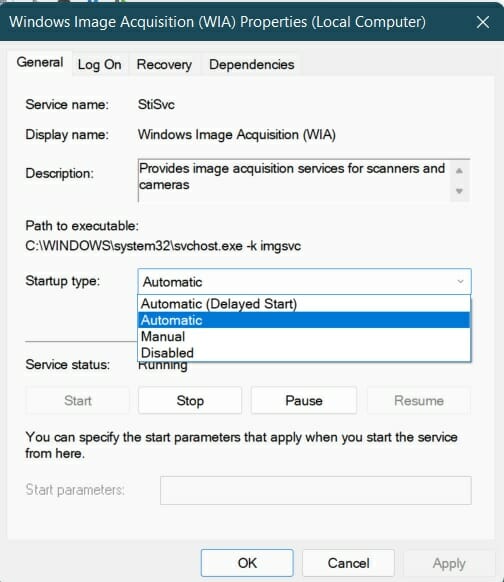
Task: Close the WIA Properties dialog
Action: click(x=482, y=22)
